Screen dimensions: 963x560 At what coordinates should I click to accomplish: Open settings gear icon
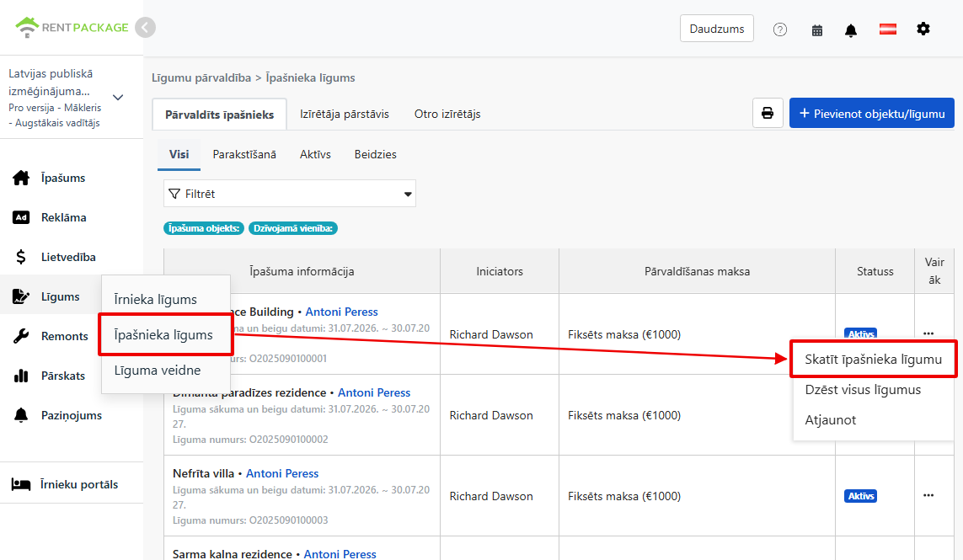pos(923,29)
